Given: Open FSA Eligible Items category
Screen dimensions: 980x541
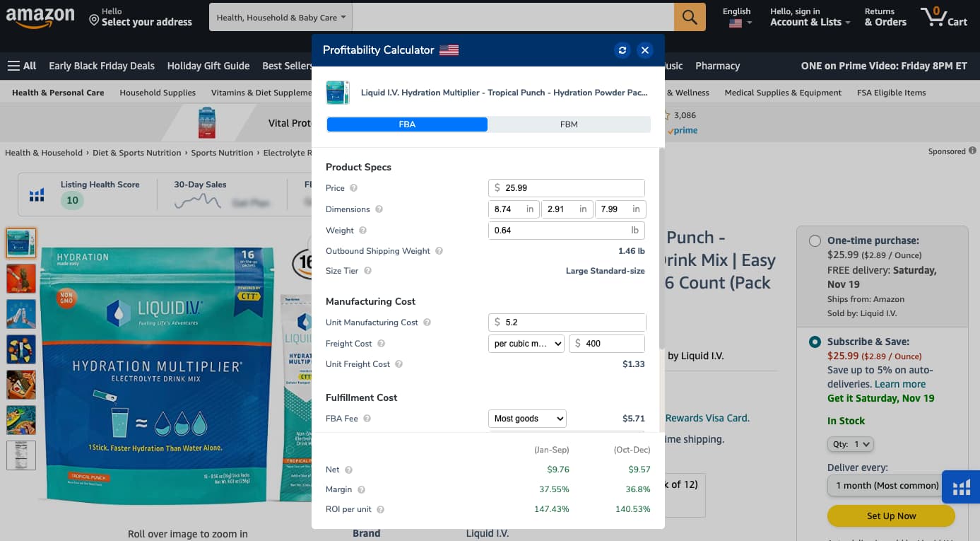Looking at the screenshot, I should point(891,93).
